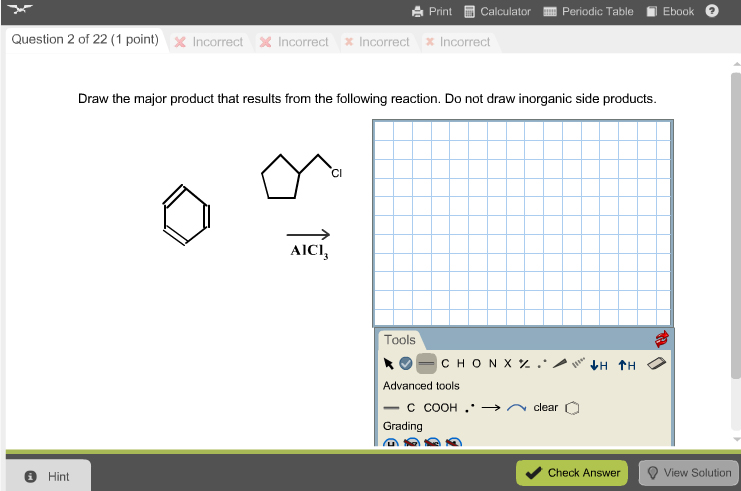Select the solid wedge bond tool

560,363
